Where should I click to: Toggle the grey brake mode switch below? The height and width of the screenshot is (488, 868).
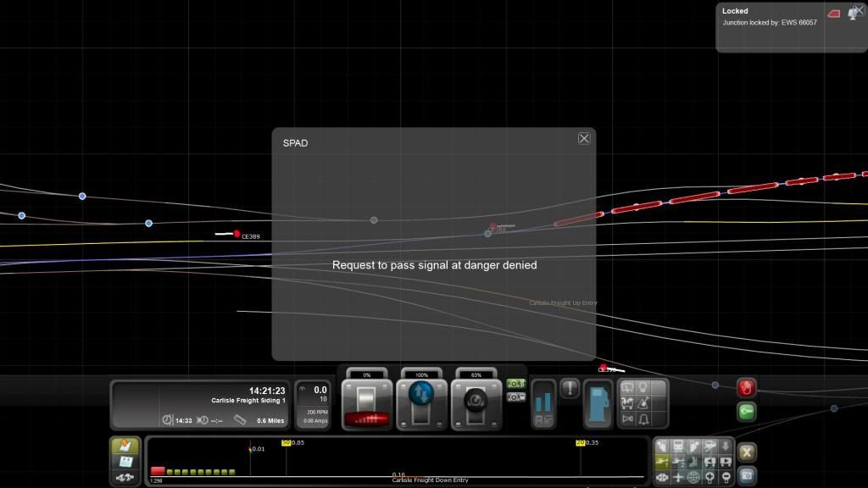tap(515, 397)
